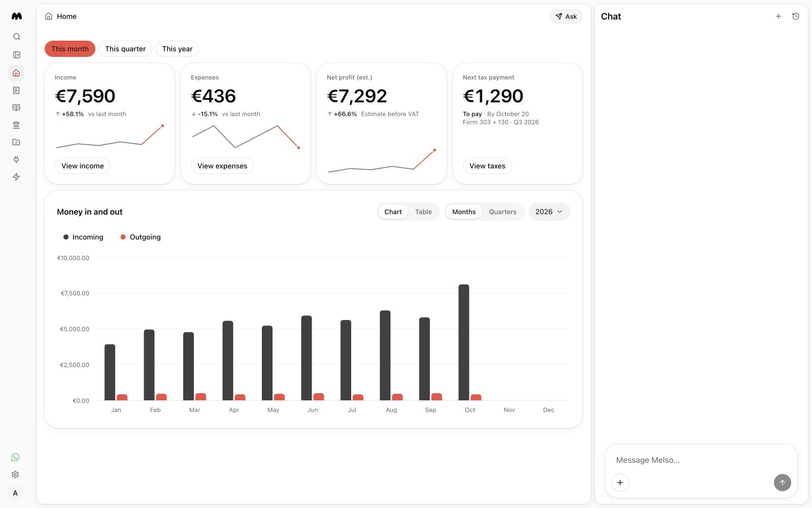The image size is (812, 508).
Task: Click View taxes button
Action: point(487,166)
